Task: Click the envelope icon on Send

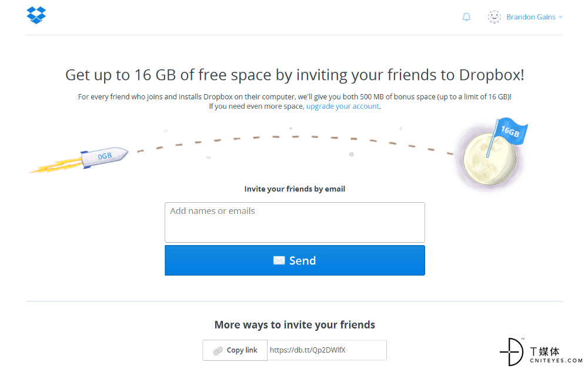Action: 279,260
